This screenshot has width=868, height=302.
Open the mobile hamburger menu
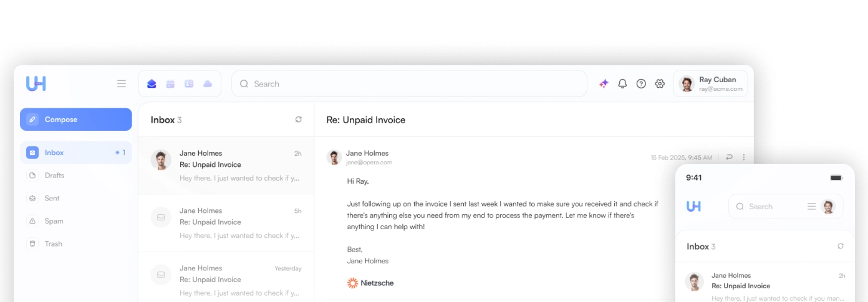pos(811,206)
